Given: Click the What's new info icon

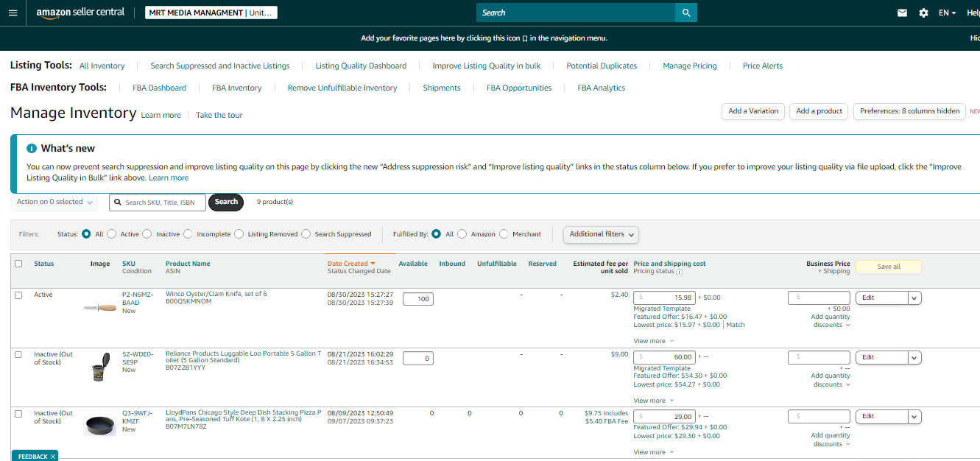Looking at the screenshot, I should point(32,148).
